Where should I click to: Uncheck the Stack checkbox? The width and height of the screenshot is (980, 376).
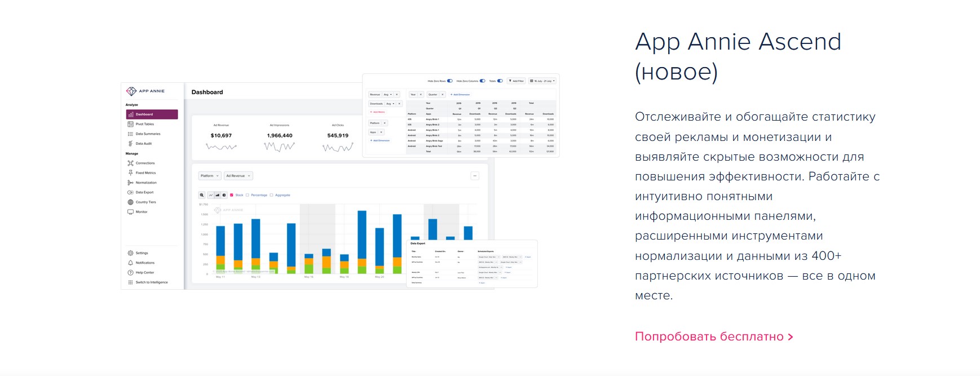click(x=232, y=195)
